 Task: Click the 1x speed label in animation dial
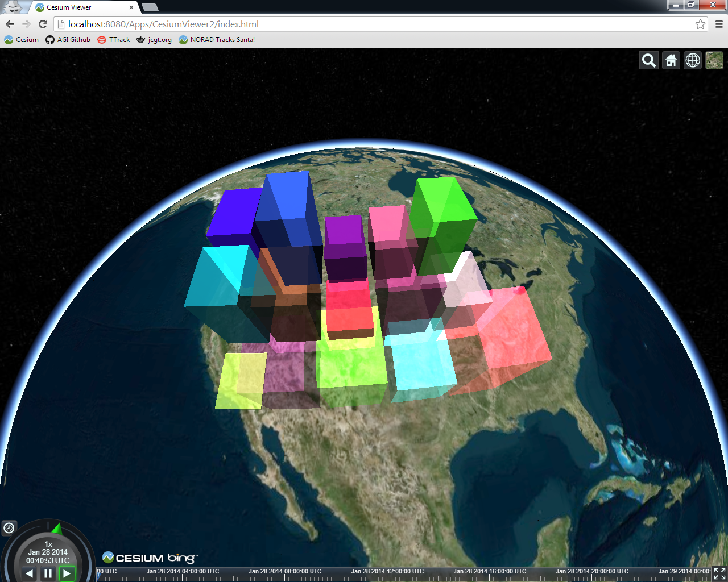click(x=48, y=544)
